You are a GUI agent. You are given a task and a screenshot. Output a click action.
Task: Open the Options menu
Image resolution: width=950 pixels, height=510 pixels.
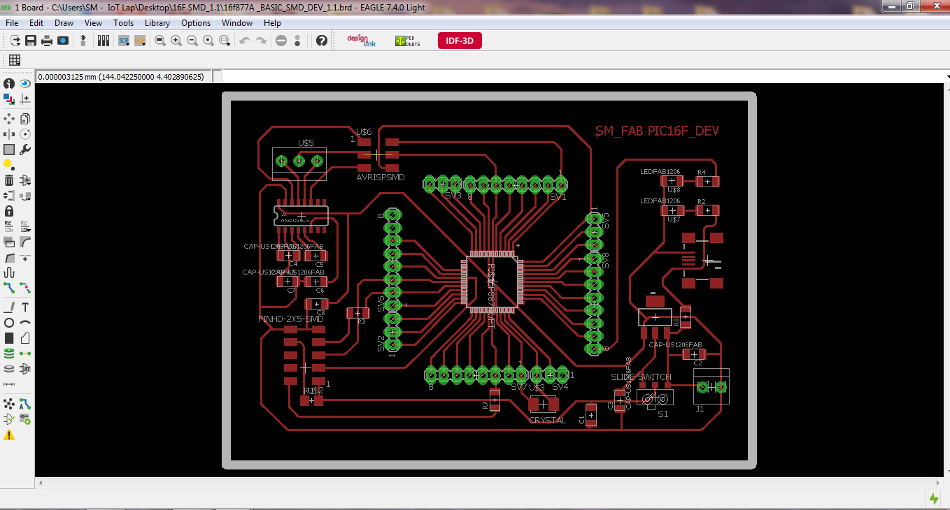pos(196,23)
